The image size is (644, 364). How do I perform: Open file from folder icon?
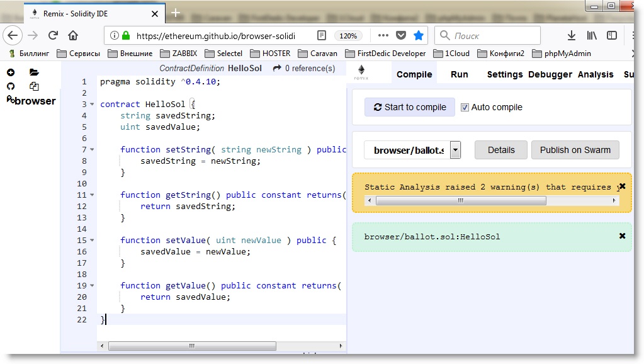click(34, 72)
